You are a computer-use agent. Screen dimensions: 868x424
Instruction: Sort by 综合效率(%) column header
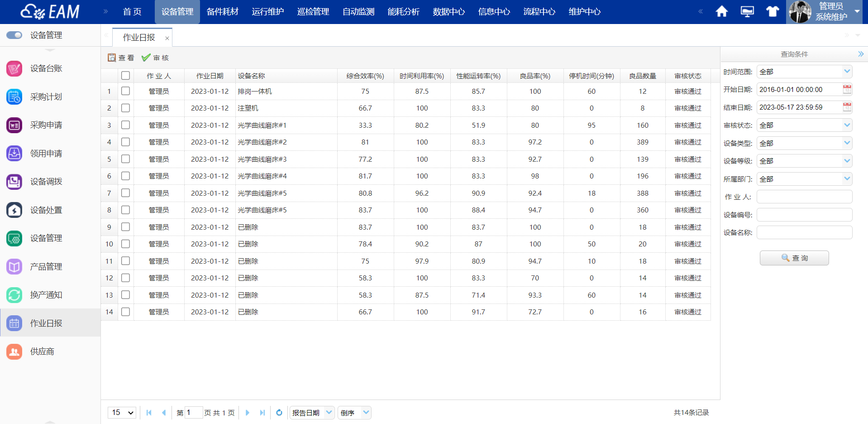pos(365,76)
